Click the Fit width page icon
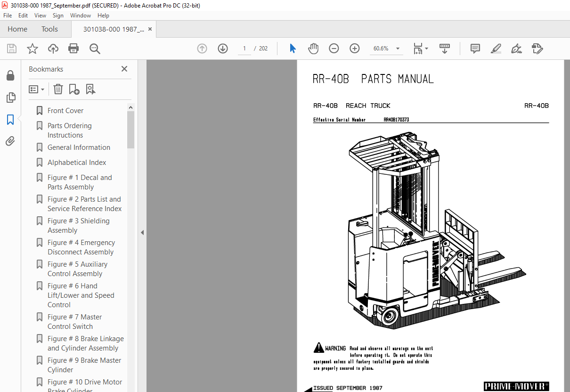 click(418, 49)
